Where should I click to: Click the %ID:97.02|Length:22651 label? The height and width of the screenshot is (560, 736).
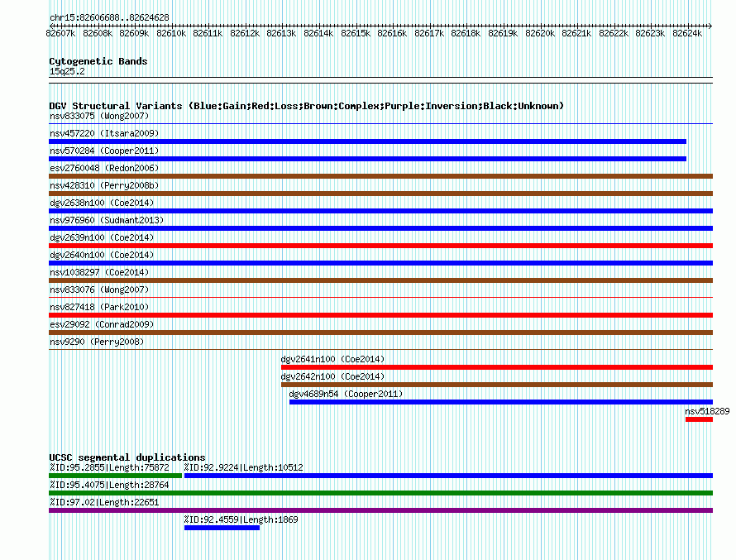click(x=104, y=502)
